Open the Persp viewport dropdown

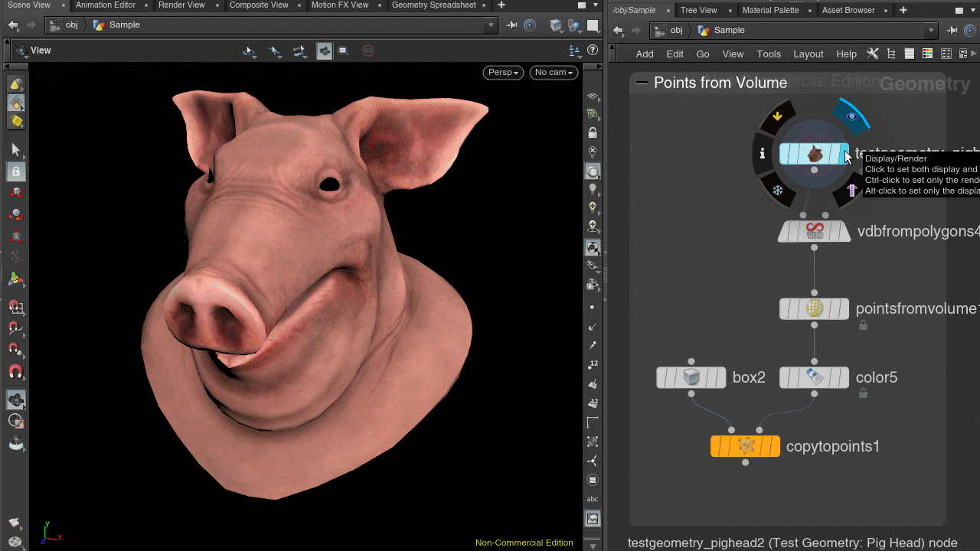504,72
